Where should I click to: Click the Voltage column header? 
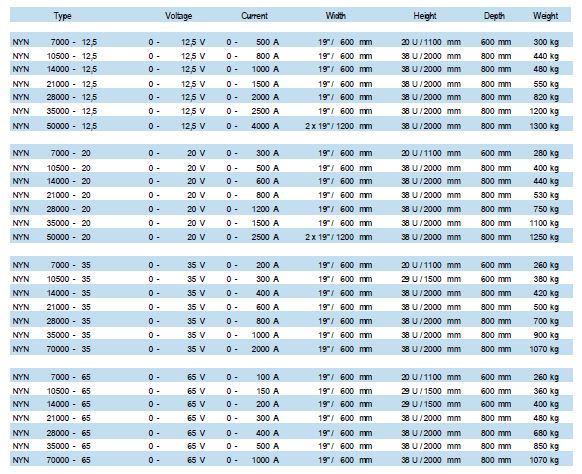(179, 16)
